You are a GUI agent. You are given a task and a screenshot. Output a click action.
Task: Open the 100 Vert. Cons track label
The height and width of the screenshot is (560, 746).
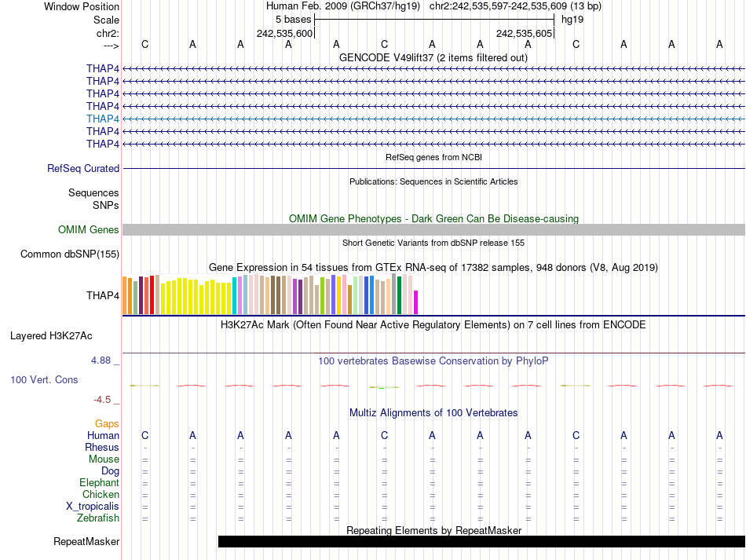(44, 379)
